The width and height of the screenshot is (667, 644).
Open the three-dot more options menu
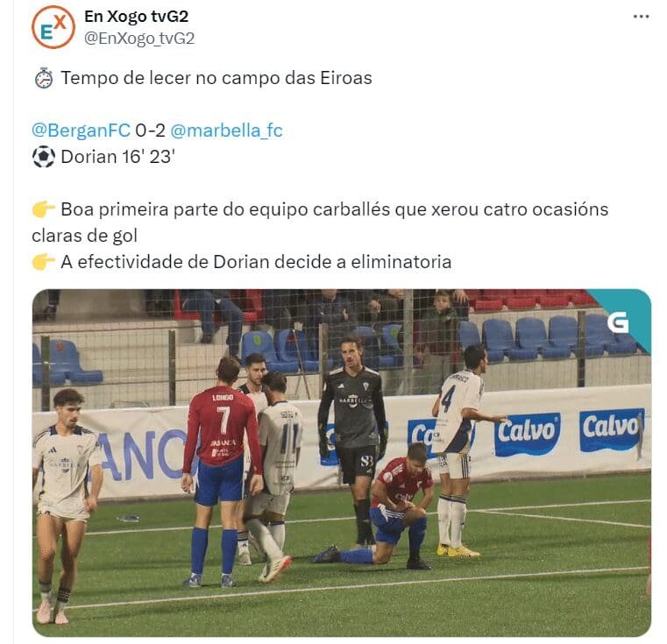click(641, 17)
